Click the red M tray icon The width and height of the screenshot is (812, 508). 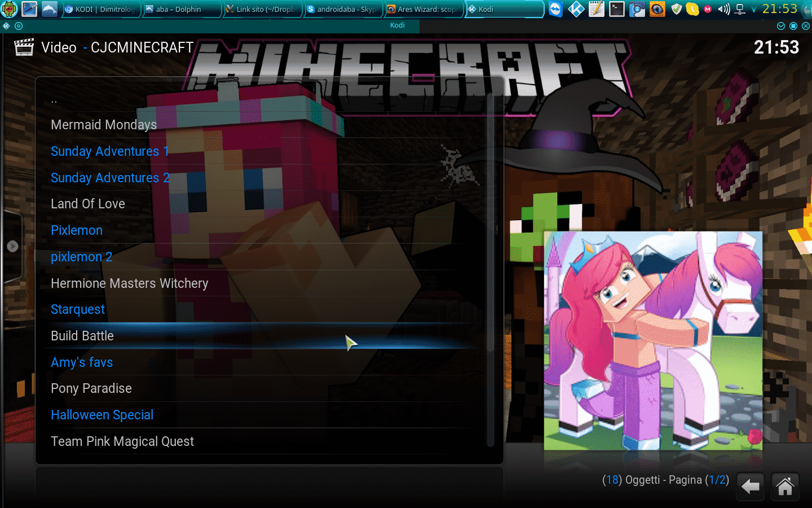click(x=708, y=10)
